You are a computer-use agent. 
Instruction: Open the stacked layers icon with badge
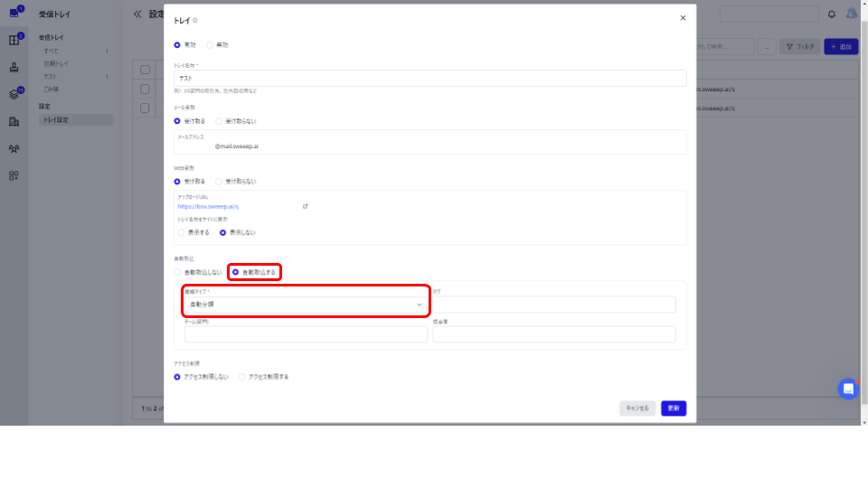(x=14, y=94)
